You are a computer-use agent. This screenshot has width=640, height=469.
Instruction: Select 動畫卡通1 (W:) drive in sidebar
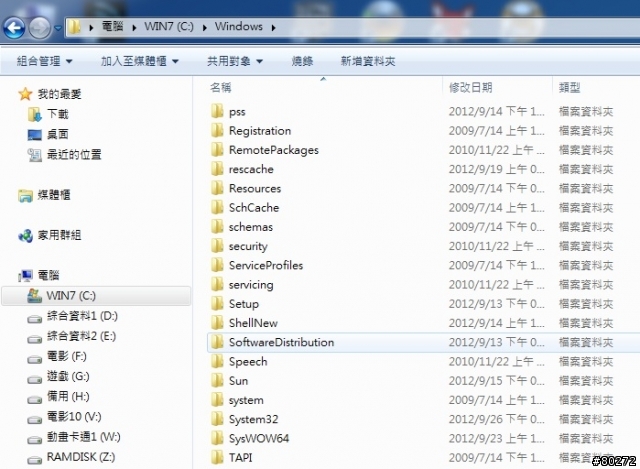[x=74, y=437]
